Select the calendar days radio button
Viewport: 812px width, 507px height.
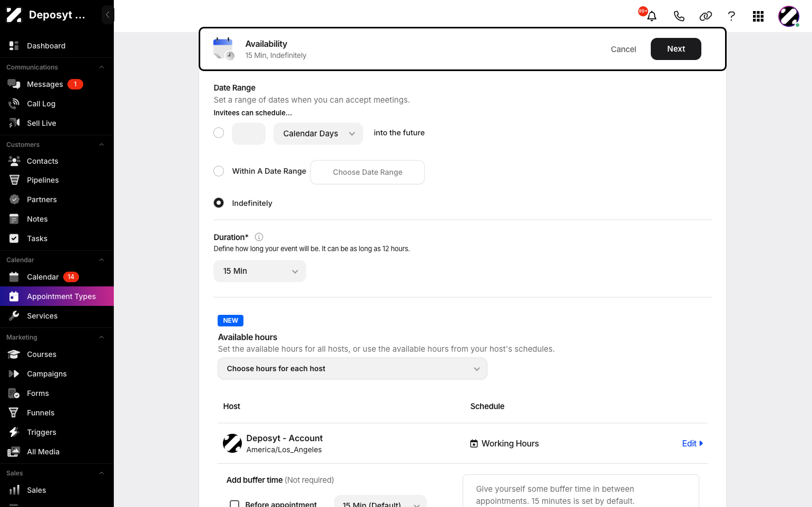[x=219, y=133]
